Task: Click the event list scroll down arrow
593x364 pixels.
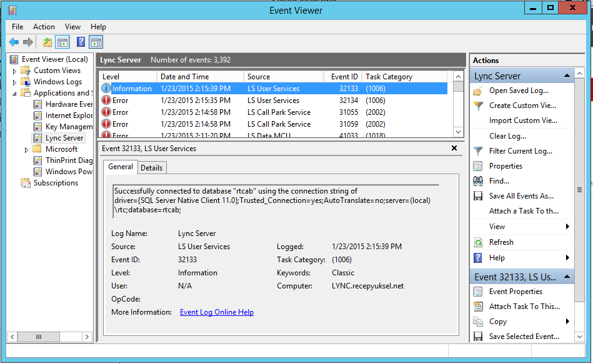Action: point(458,132)
